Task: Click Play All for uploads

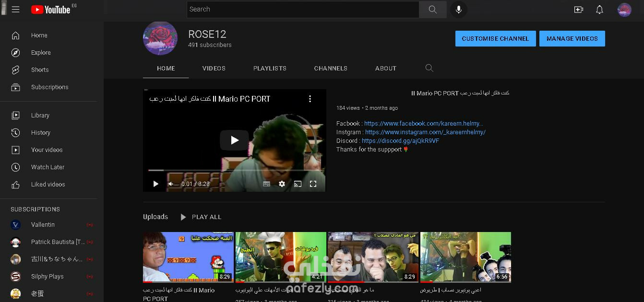Action: tap(201, 217)
